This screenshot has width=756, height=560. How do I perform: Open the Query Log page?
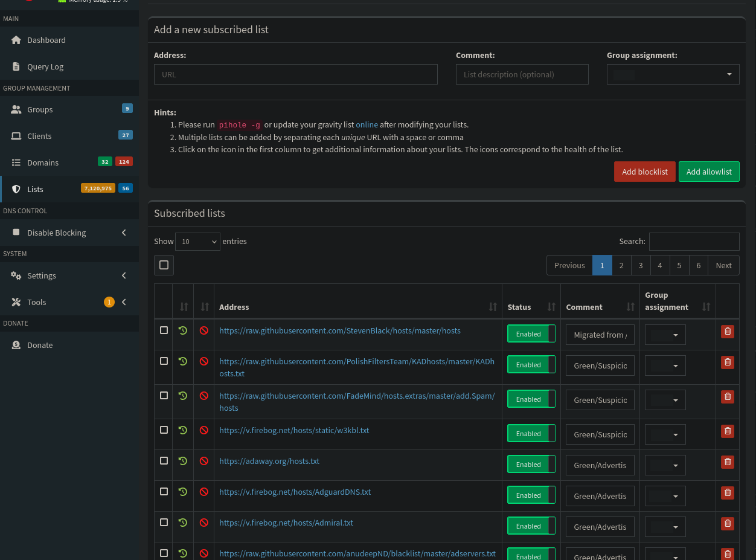(69, 66)
